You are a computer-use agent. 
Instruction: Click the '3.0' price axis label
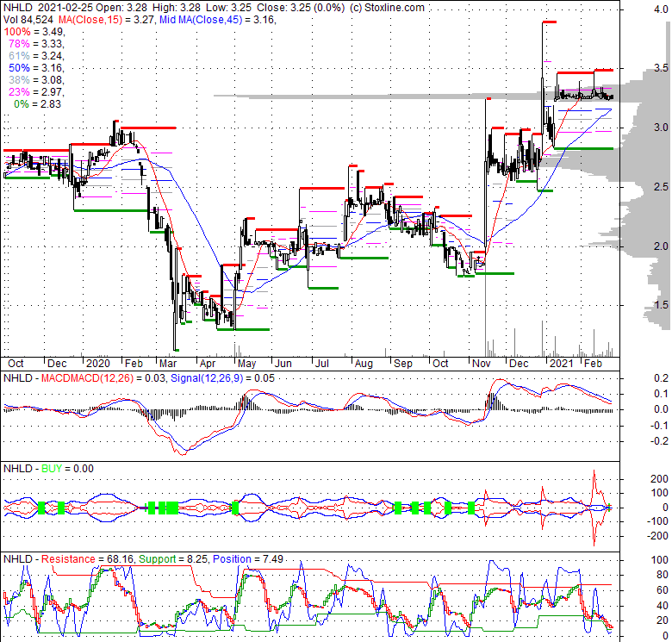click(x=661, y=128)
